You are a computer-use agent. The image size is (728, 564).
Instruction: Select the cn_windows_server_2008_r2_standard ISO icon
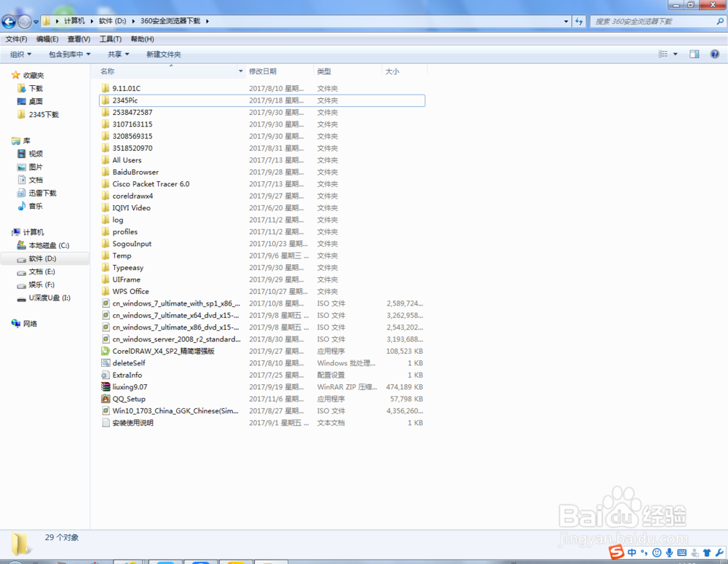[x=106, y=339]
